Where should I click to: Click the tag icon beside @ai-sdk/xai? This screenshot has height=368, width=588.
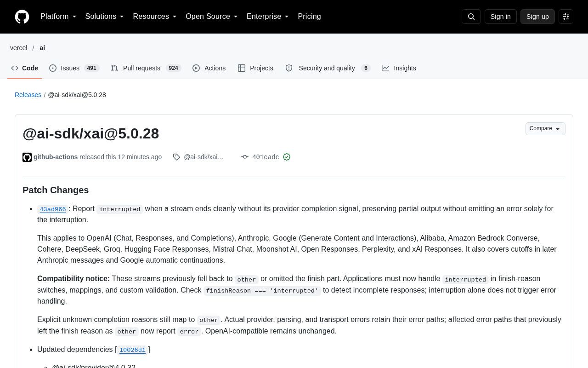pos(176,157)
